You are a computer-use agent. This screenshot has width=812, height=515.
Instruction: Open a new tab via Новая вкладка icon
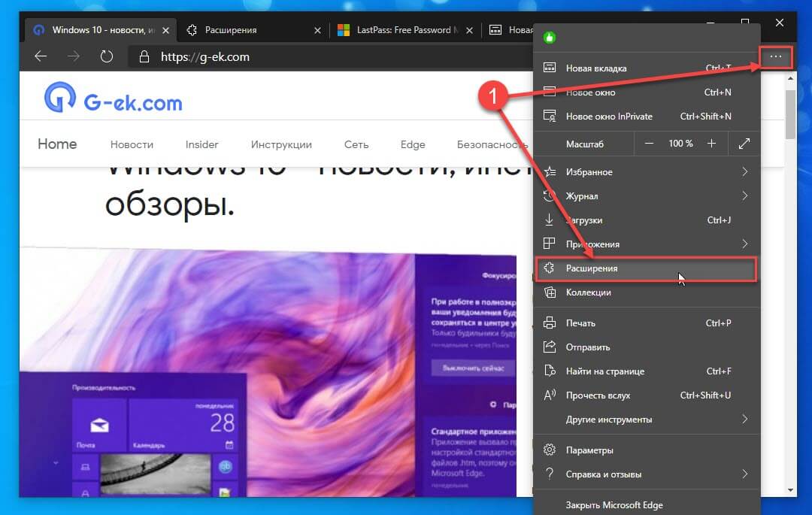click(x=549, y=68)
